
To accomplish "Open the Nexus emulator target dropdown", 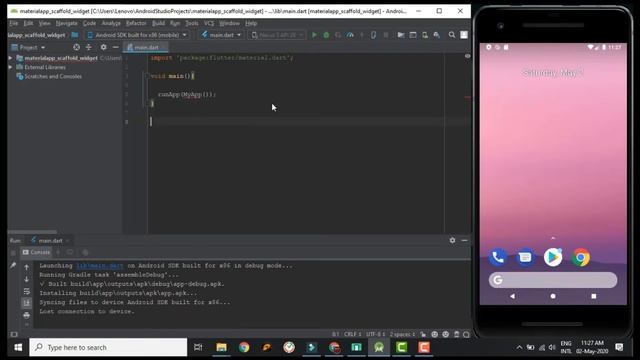I will tap(277, 35).
